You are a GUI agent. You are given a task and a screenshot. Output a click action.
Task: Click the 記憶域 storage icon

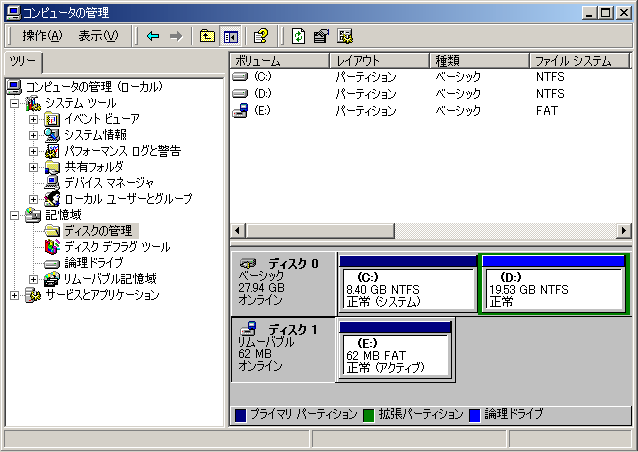tap(33, 215)
